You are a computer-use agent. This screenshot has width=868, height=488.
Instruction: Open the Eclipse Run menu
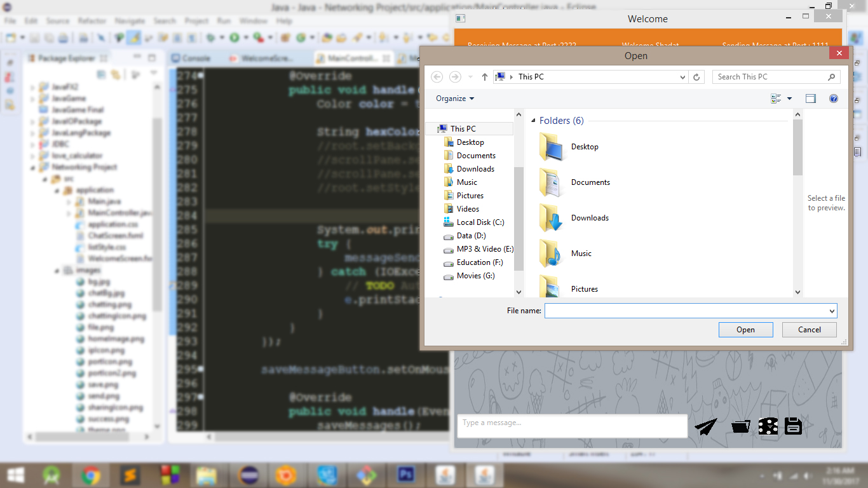[x=224, y=21]
